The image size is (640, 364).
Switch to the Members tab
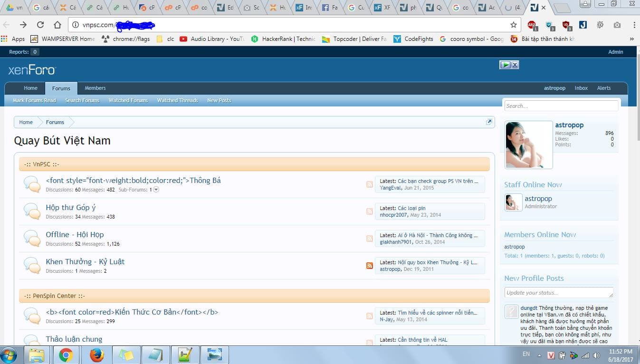(x=95, y=88)
